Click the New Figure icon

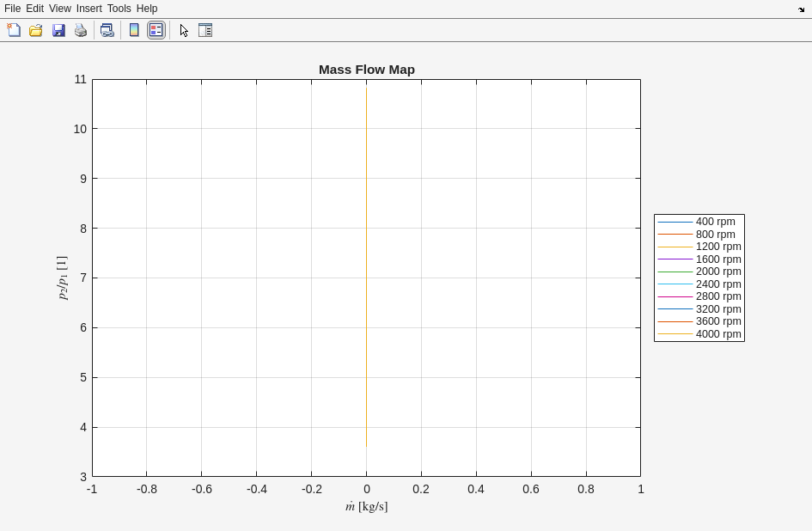coord(14,30)
